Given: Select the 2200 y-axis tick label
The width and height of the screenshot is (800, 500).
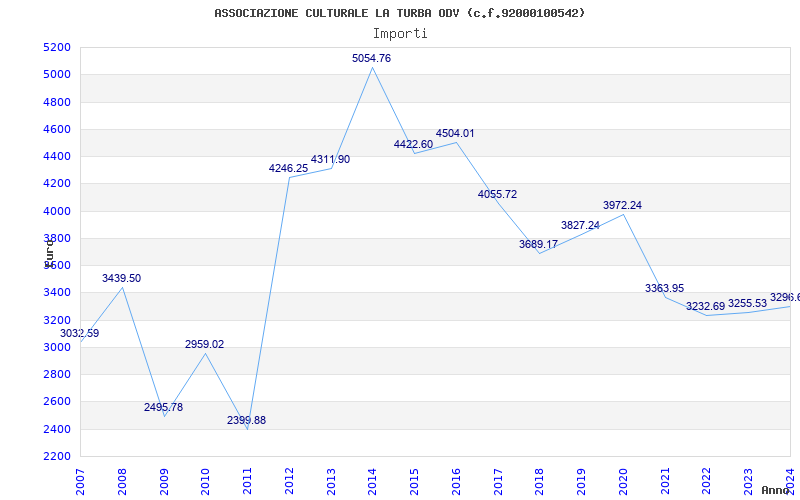Looking at the screenshot, I should [57, 456].
